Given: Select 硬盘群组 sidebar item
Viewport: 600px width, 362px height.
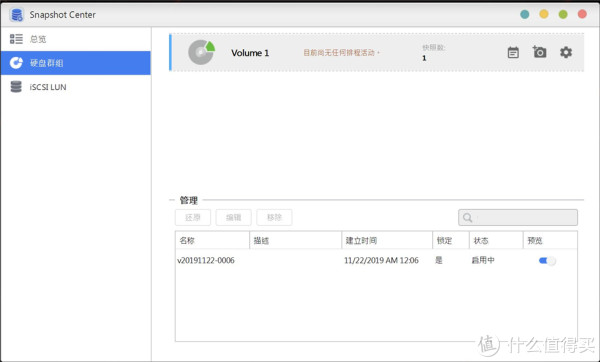Looking at the screenshot, I should click(76, 63).
